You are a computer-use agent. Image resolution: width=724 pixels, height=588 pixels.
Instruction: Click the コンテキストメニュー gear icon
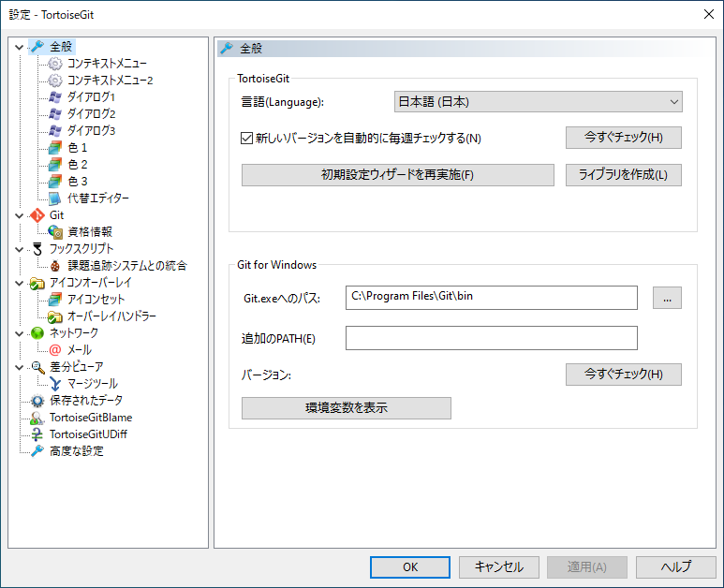click(x=55, y=64)
